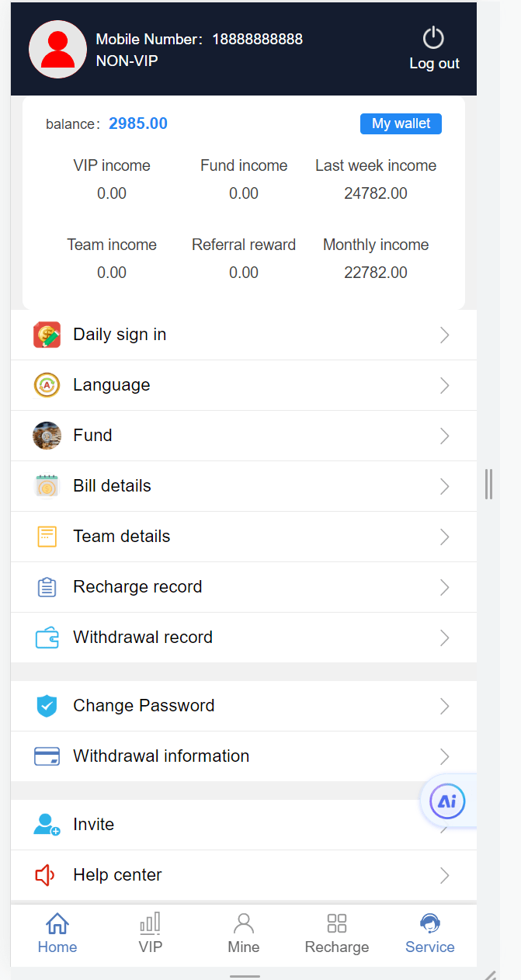Click the Invite person icon
The height and width of the screenshot is (980, 521).
pyautogui.click(x=47, y=825)
